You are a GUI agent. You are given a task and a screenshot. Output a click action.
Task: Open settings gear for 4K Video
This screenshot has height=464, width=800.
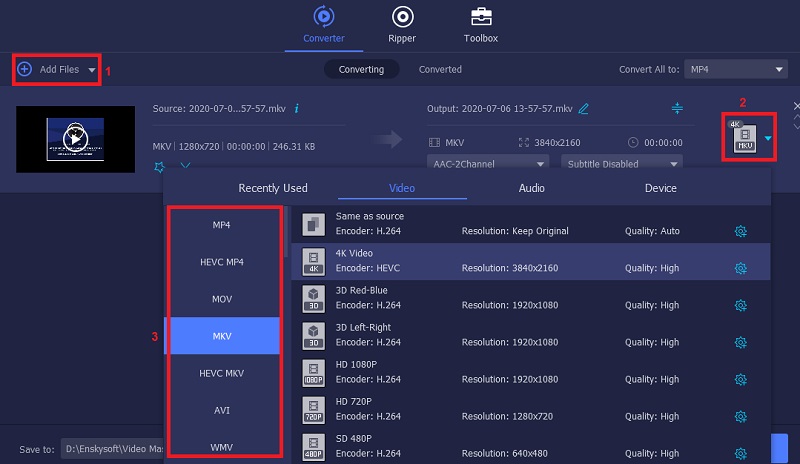pos(741,268)
